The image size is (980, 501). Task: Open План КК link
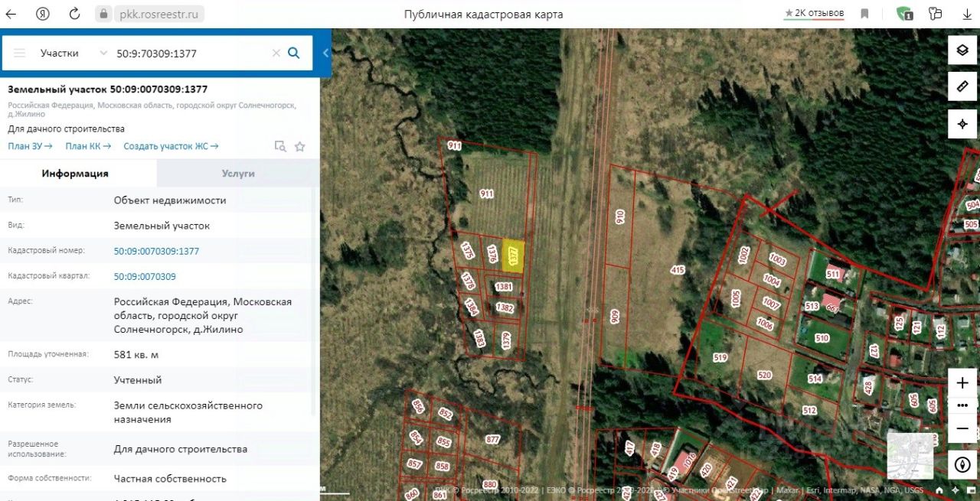[x=88, y=146]
